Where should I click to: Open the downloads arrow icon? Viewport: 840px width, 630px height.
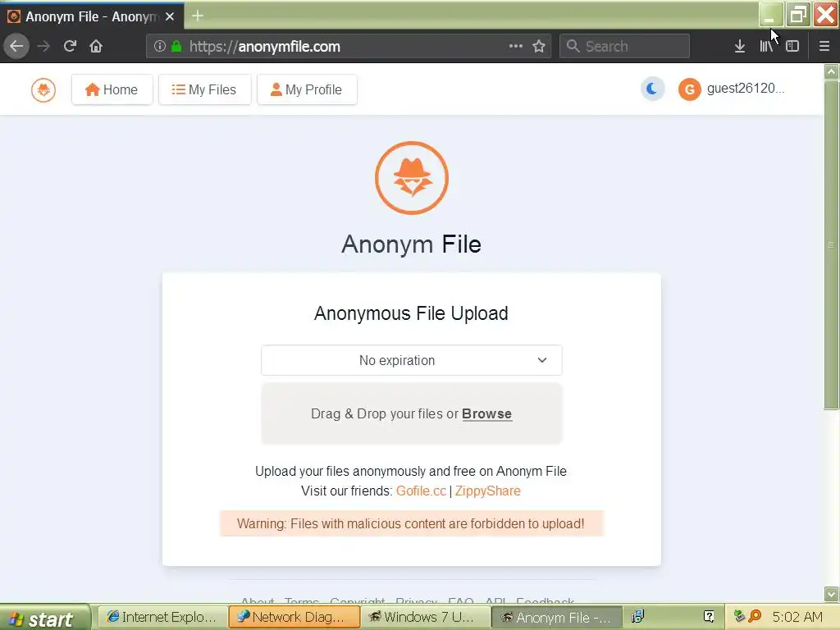(x=739, y=46)
